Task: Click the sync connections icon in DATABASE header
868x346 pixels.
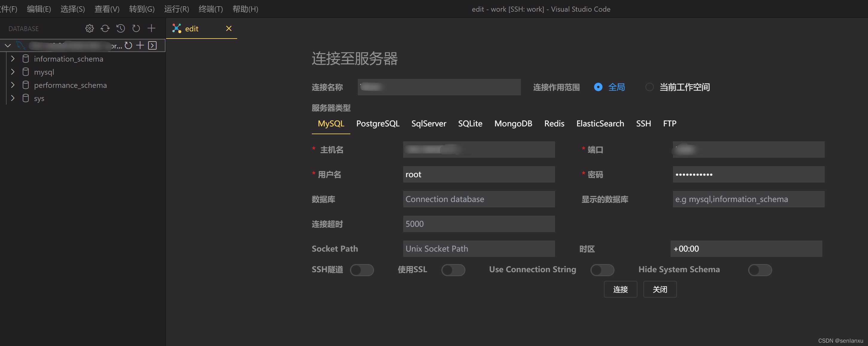Action: point(105,29)
